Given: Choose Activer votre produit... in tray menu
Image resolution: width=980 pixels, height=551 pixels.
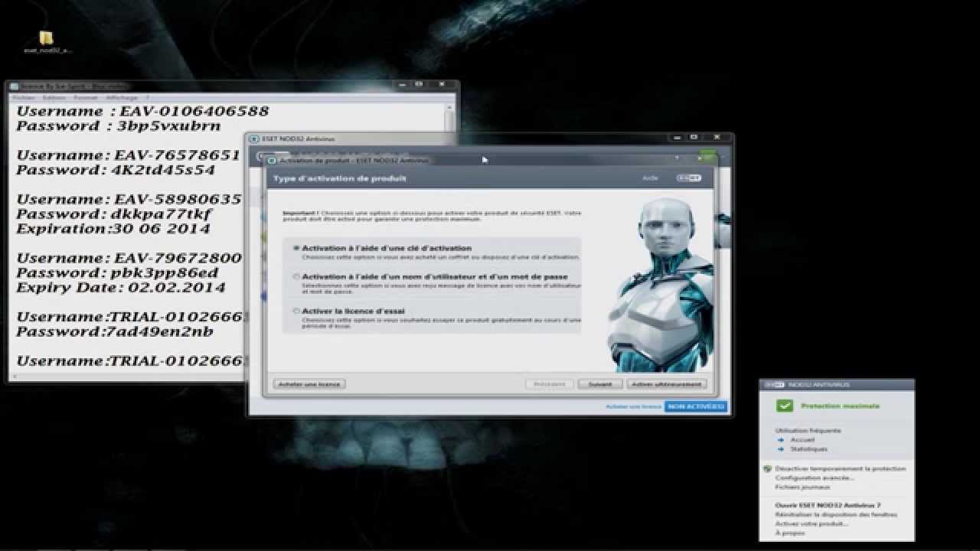Looking at the screenshot, I should click(812, 523).
